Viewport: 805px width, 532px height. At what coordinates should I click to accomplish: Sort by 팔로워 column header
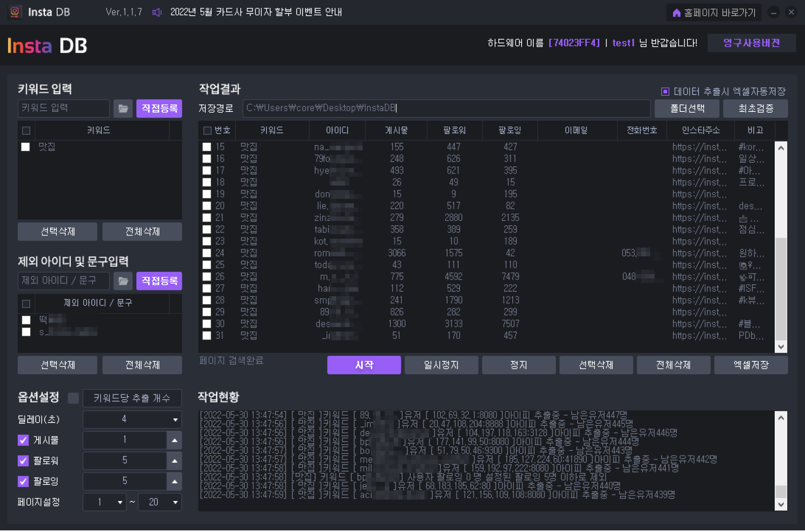(x=454, y=130)
